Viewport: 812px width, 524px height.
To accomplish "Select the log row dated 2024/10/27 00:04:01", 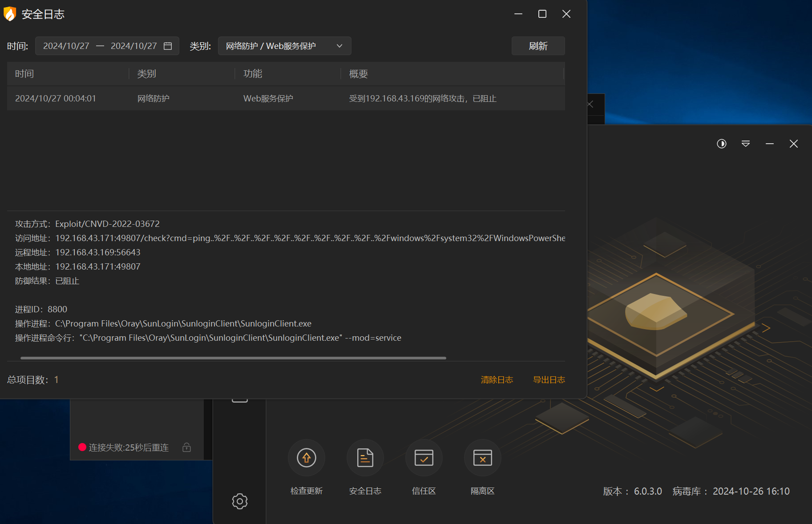I will coord(286,98).
